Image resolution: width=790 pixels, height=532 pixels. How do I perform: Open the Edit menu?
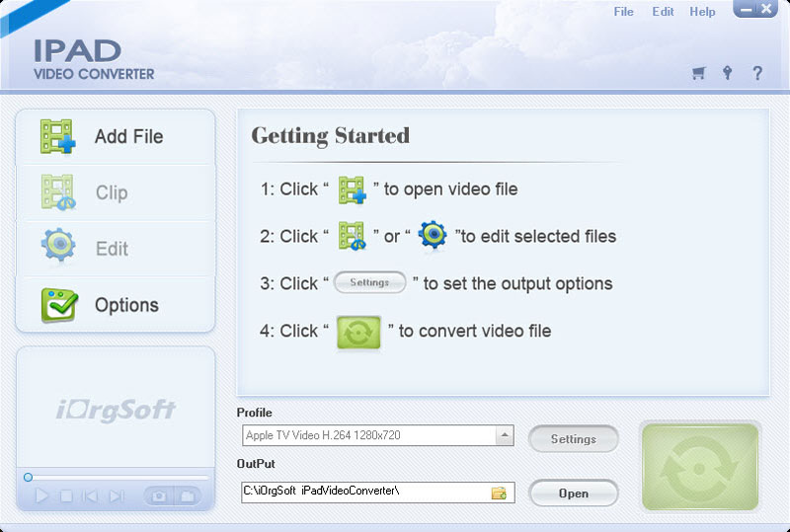(663, 12)
